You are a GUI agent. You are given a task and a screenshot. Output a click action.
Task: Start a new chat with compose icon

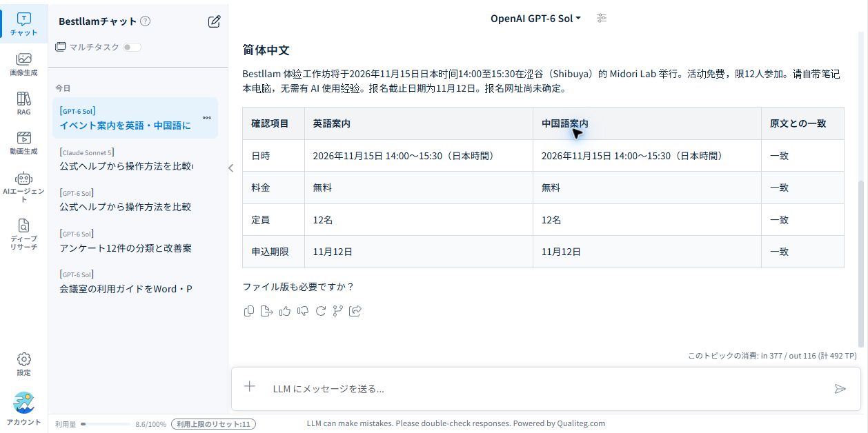coord(215,21)
